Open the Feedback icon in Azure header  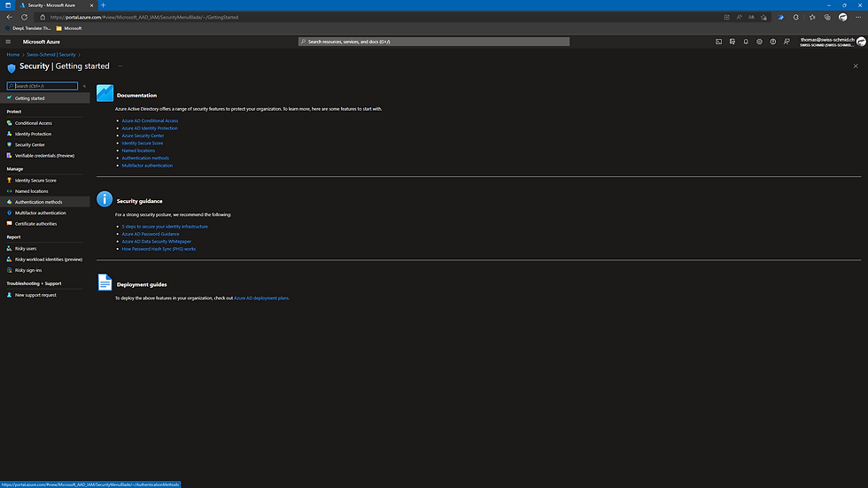787,42
